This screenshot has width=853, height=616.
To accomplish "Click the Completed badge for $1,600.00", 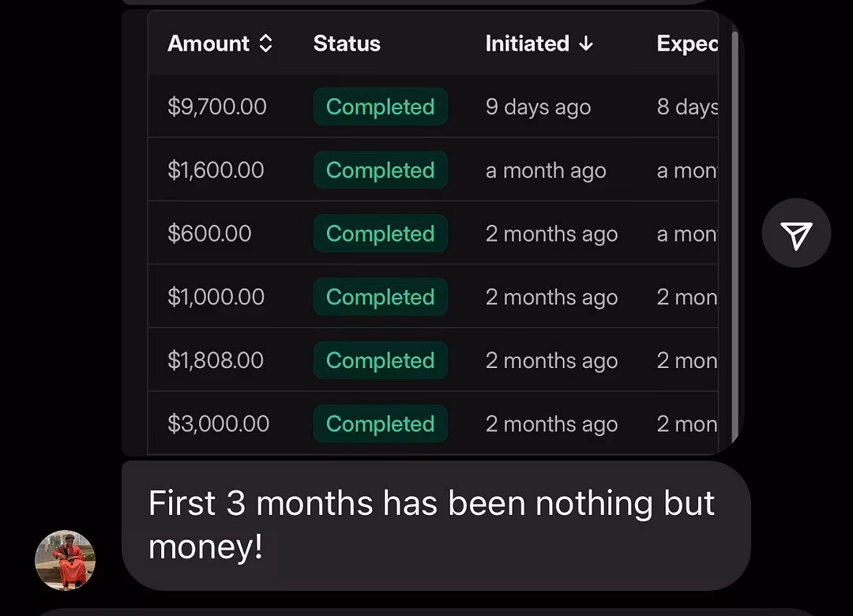I will [x=380, y=171].
